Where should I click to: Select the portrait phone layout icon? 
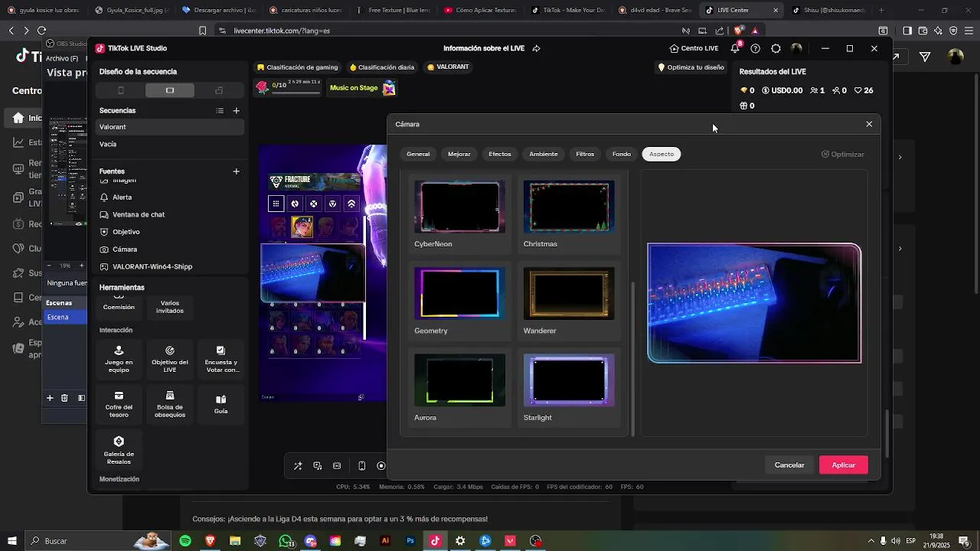tap(120, 90)
